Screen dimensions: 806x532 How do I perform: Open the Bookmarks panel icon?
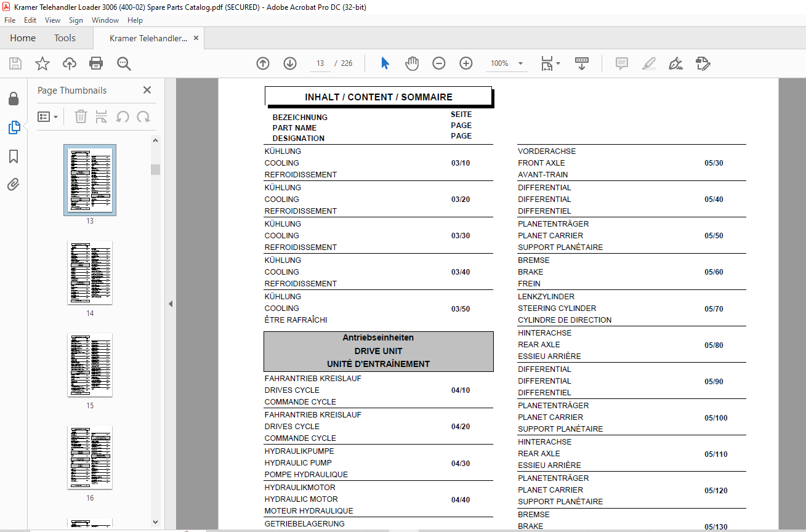point(14,156)
